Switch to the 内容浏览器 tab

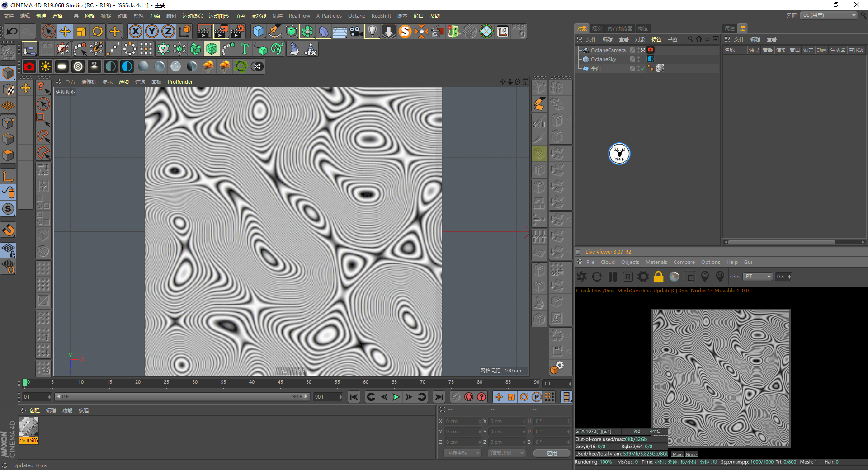(620, 28)
